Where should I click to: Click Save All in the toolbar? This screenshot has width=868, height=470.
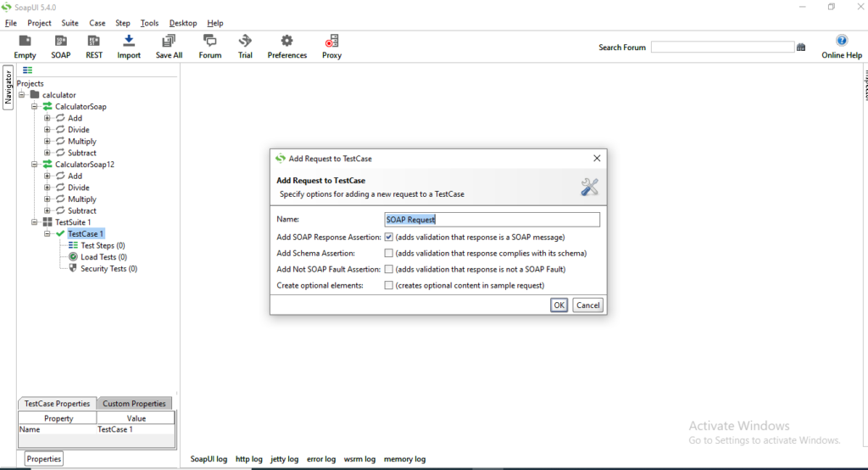[x=169, y=41]
